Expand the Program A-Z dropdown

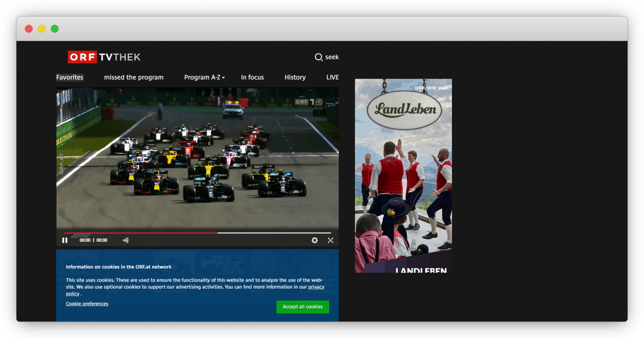[x=204, y=77]
